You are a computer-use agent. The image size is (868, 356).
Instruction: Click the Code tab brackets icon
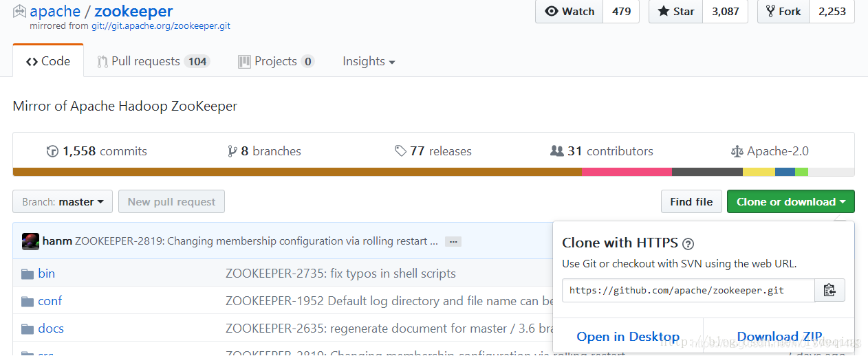coord(32,61)
